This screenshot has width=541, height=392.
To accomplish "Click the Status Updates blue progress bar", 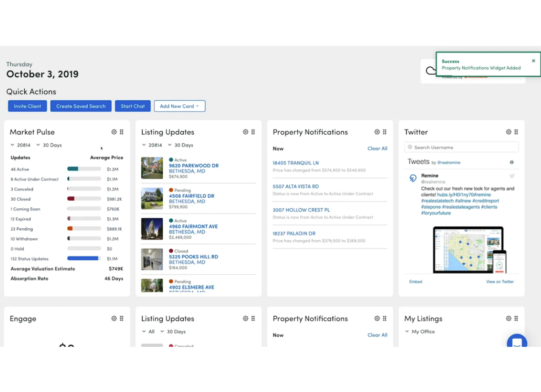I will (x=83, y=259).
